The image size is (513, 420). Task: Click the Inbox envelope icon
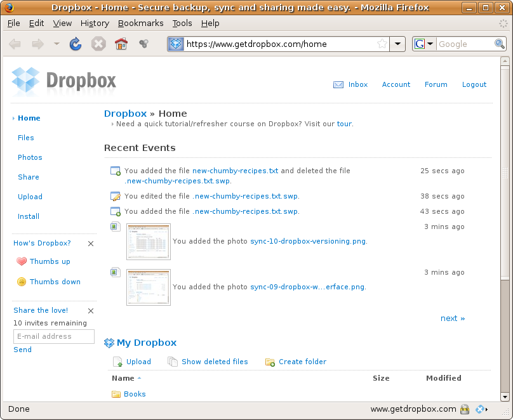pyautogui.click(x=338, y=84)
